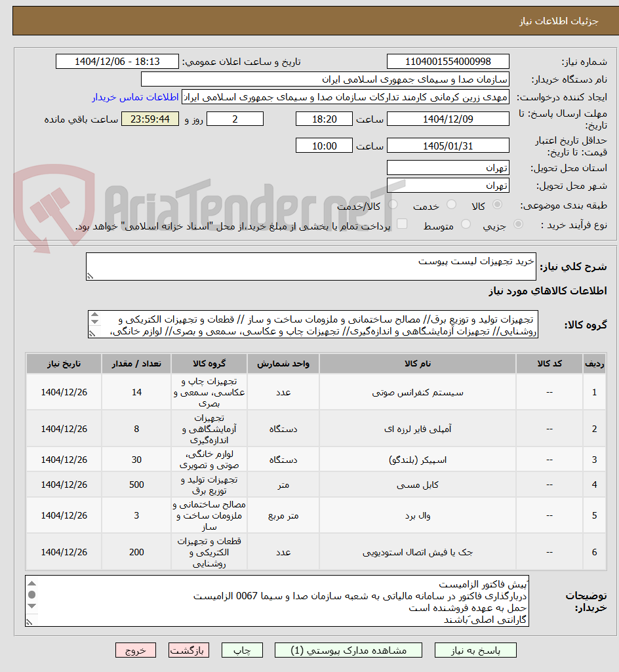Click the خروج exit button
The width and height of the screenshot is (619, 672).
tap(136, 650)
